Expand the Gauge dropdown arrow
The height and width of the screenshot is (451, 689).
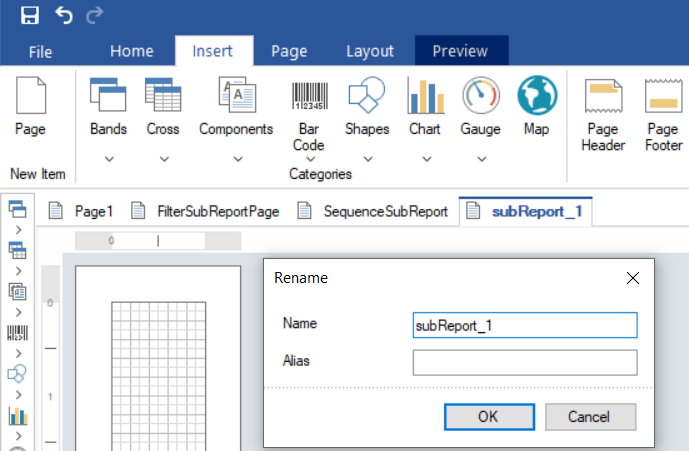pos(480,158)
